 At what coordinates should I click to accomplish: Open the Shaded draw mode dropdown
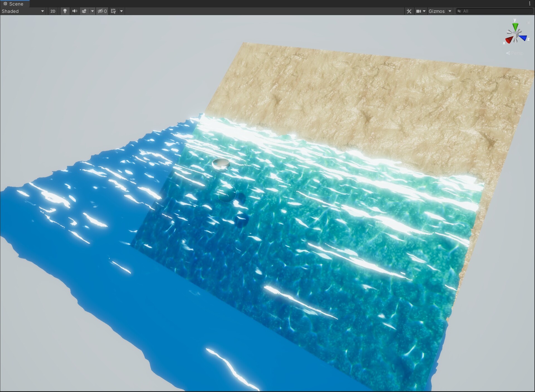click(23, 11)
